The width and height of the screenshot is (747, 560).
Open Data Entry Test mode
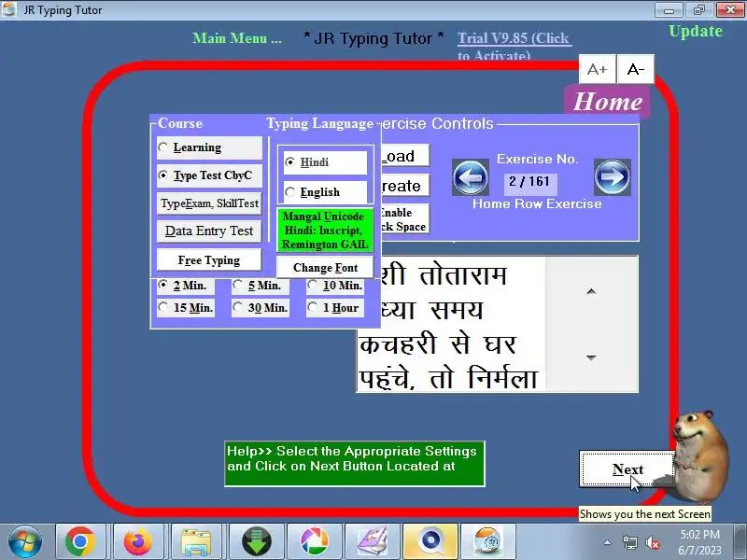click(209, 231)
